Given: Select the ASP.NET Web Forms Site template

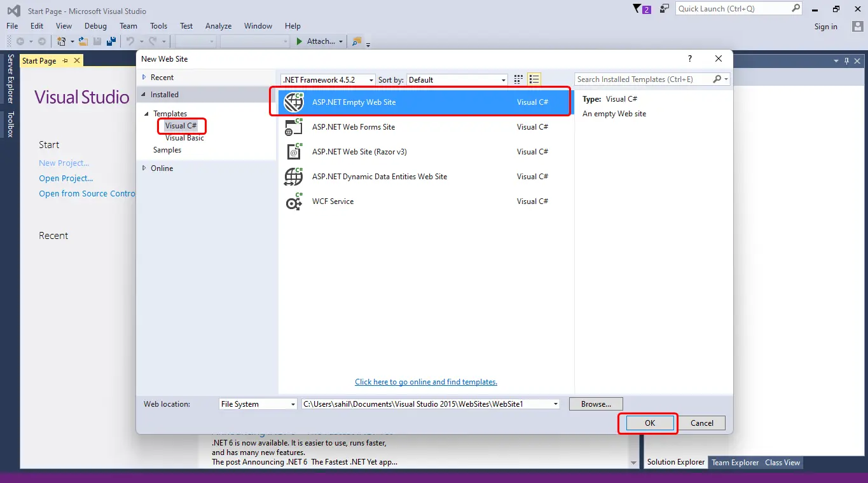Looking at the screenshot, I should (x=425, y=127).
